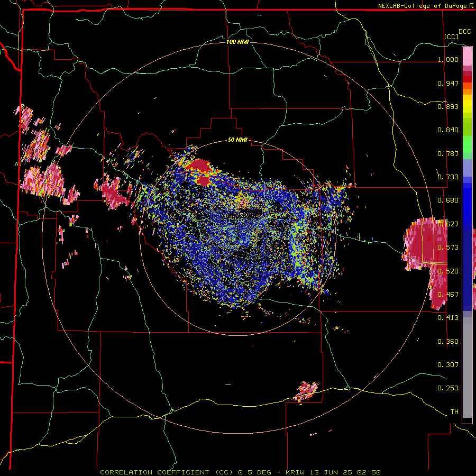Click the [CC] legend header label
Viewport: 476px width, 476px height.
452,36
